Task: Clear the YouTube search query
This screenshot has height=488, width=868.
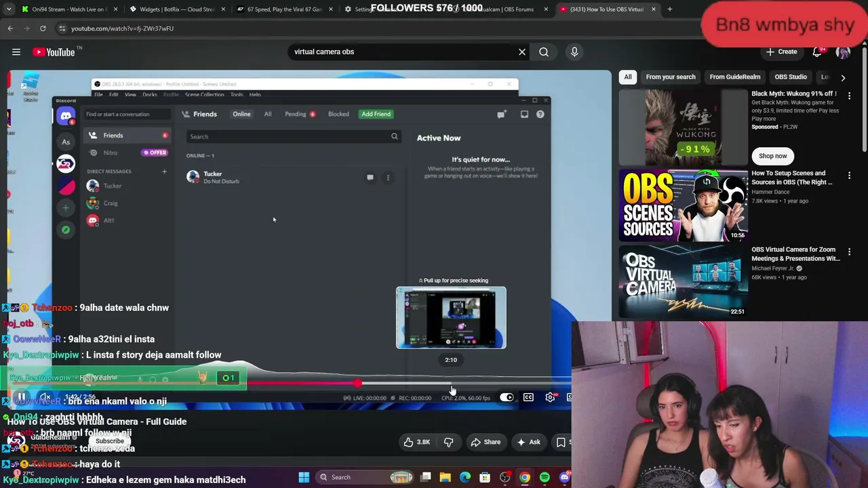Action: (x=522, y=52)
